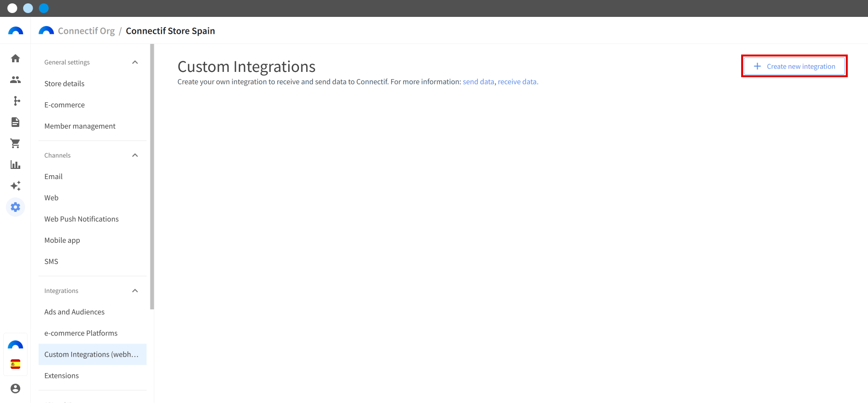
Task: Click the Connectif logo beside Connectif Org
Action: click(46, 31)
